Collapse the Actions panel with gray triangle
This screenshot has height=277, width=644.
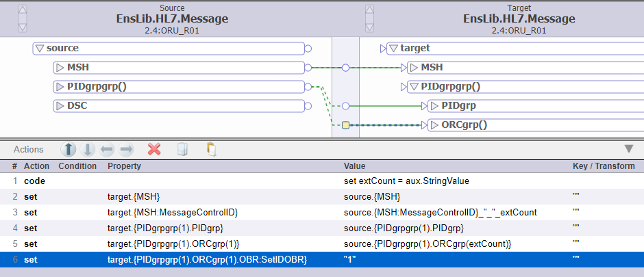(628, 149)
